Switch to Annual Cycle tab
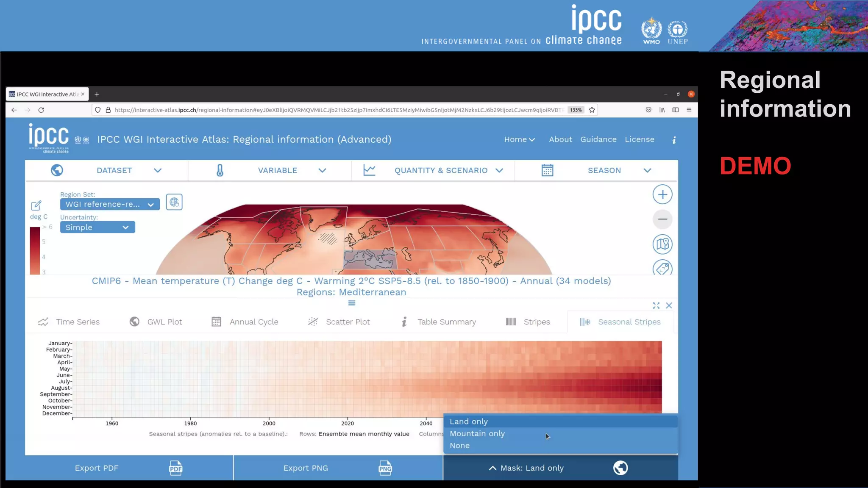This screenshot has width=868, height=488. point(245,322)
